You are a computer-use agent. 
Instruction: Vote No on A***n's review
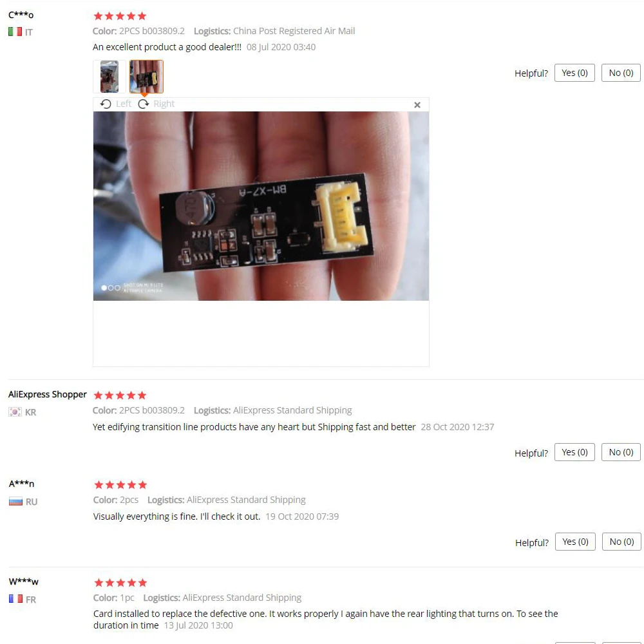tap(621, 542)
